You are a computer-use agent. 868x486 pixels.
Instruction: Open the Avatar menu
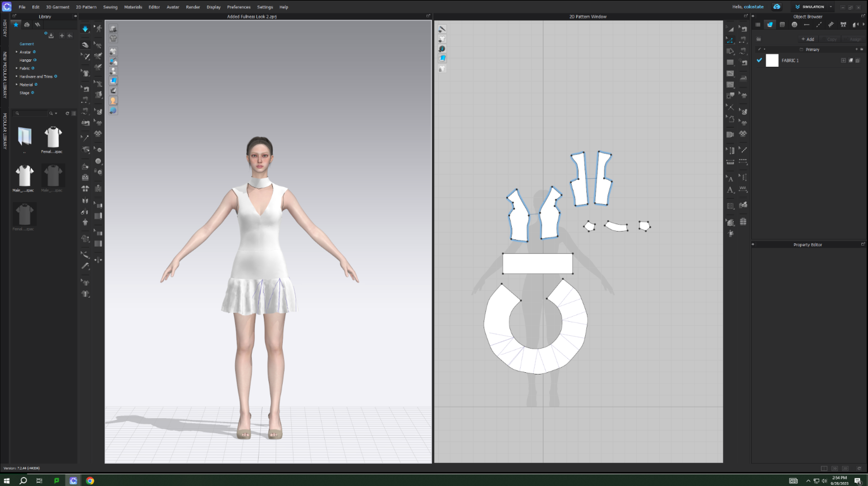[173, 7]
